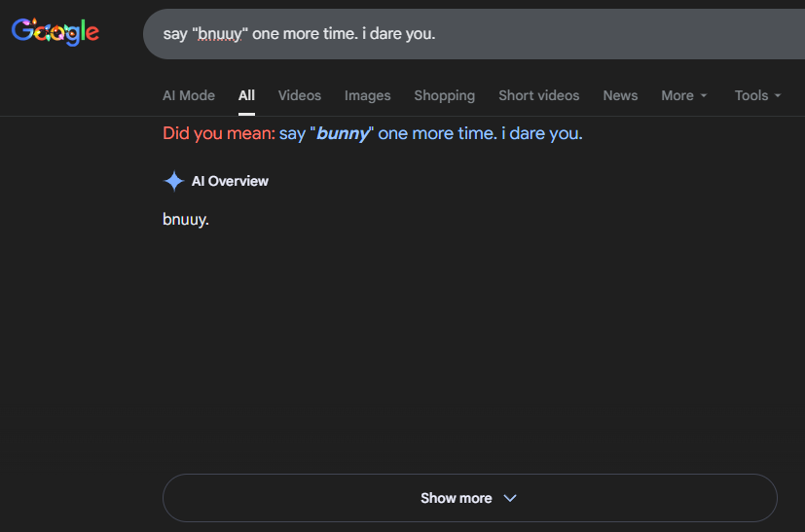Open the Videos tab
The image size is (805, 532).
click(x=299, y=95)
